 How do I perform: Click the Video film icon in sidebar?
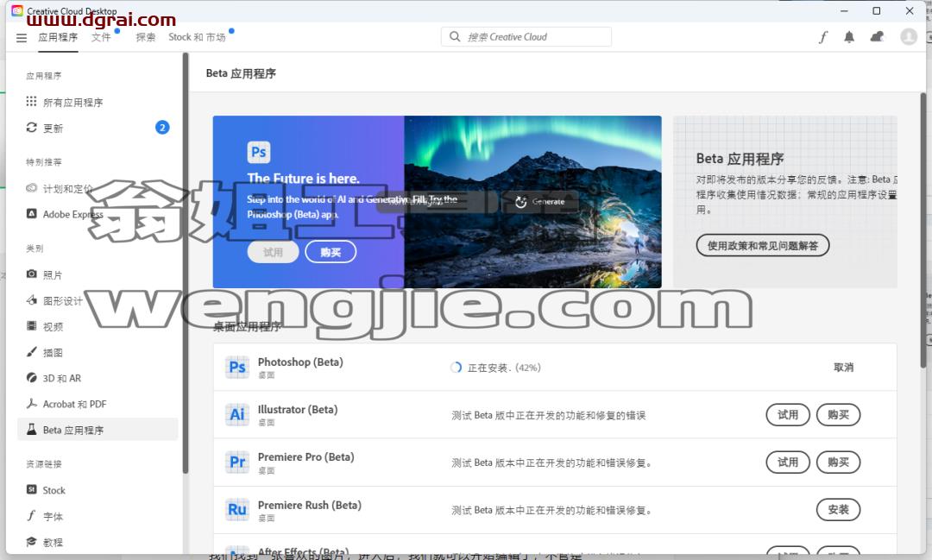pos(32,326)
